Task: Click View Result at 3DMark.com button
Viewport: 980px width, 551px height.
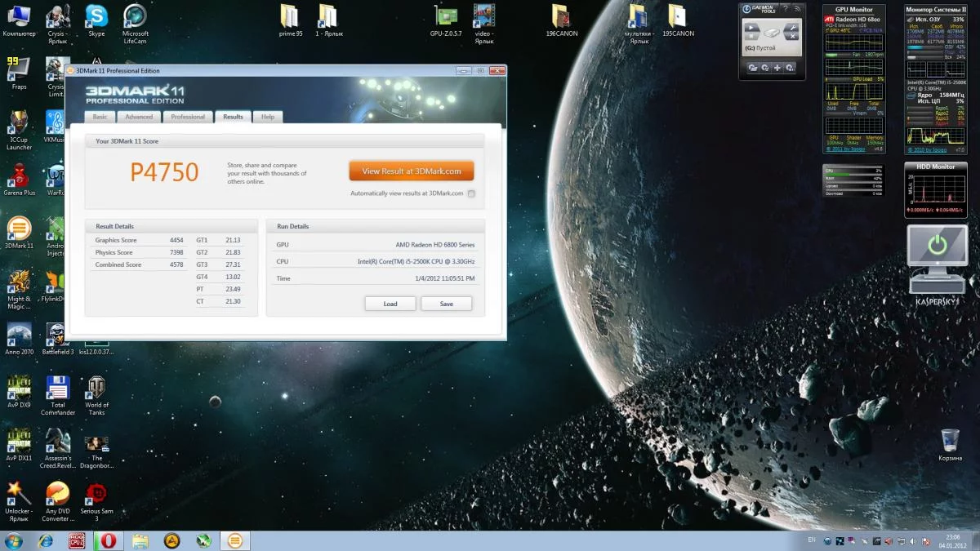Action: [x=411, y=171]
